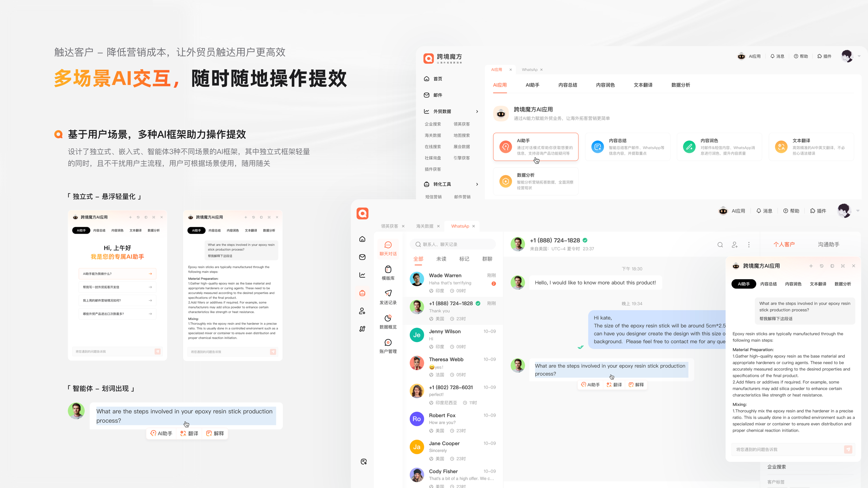This screenshot has height=488, width=868.
Task: Expand 转化工具 with its chevron in the top sidebar
Action: [477, 184]
